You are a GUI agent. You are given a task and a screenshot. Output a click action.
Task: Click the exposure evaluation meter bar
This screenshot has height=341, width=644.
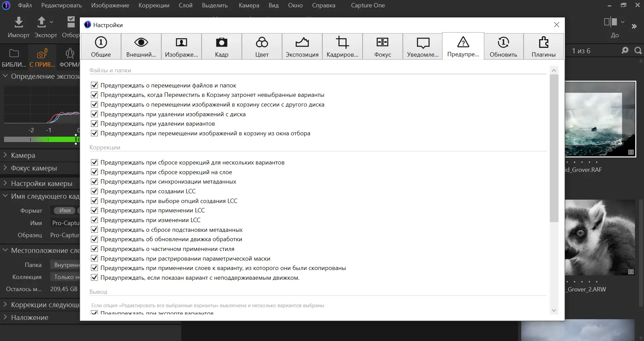pyautogui.click(x=42, y=139)
